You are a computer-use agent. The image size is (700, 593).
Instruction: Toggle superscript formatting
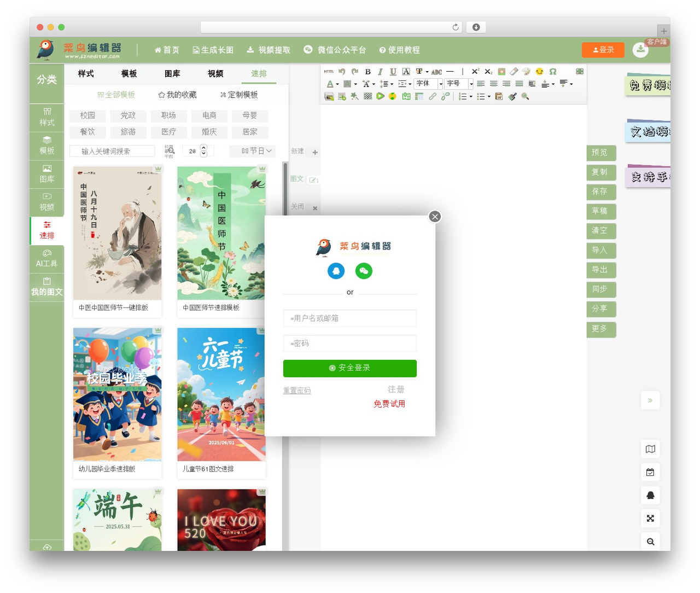click(x=475, y=72)
